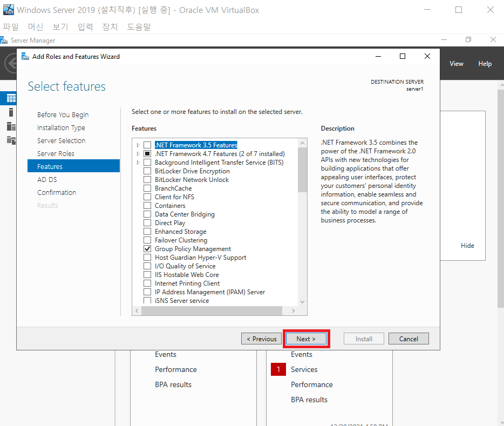This screenshot has height=426, width=504.
Task: Enable Failover Clustering feature
Action: click(147, 240)
